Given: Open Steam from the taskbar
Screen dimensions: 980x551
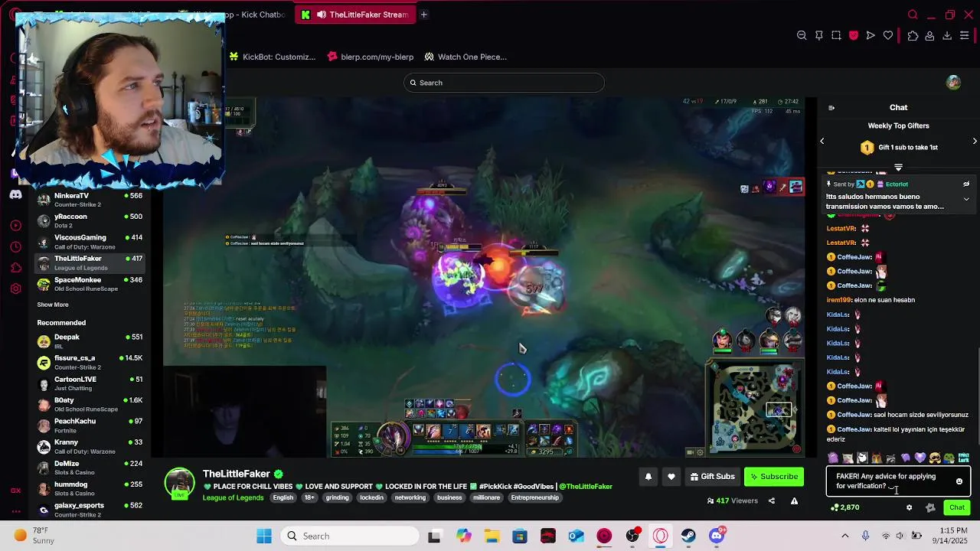Looking at the screenshot, I should [688, 536].
